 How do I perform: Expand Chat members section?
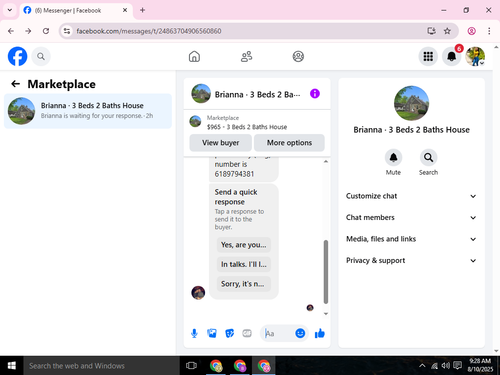tap(411, 217)
